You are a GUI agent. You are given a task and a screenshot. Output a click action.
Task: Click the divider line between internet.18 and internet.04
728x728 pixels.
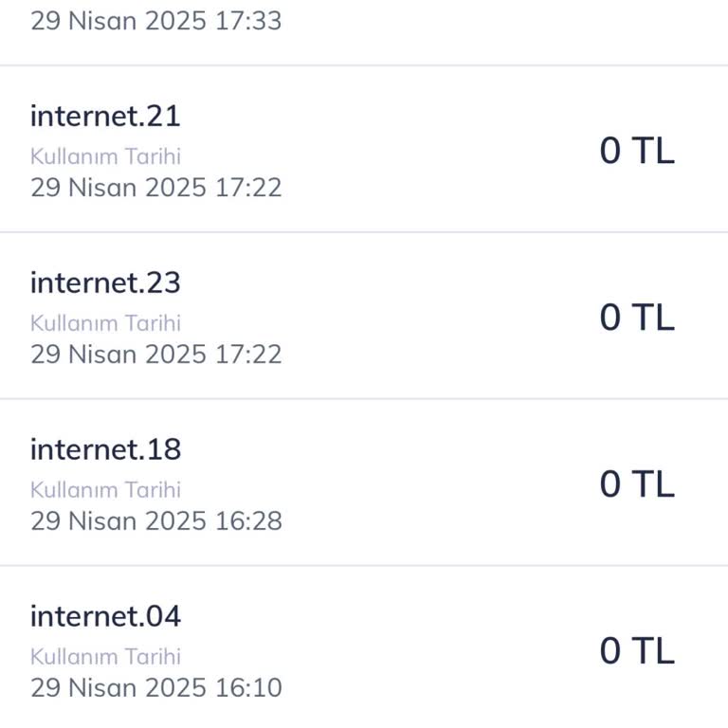pos(364,566)
